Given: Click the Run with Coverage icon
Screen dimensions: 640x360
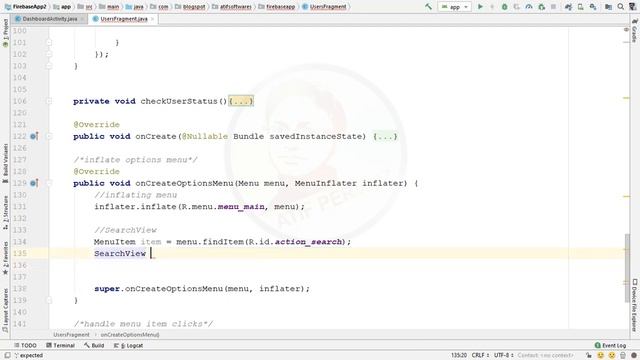Looking at the screenshot, I should click(x=517, y=7).
